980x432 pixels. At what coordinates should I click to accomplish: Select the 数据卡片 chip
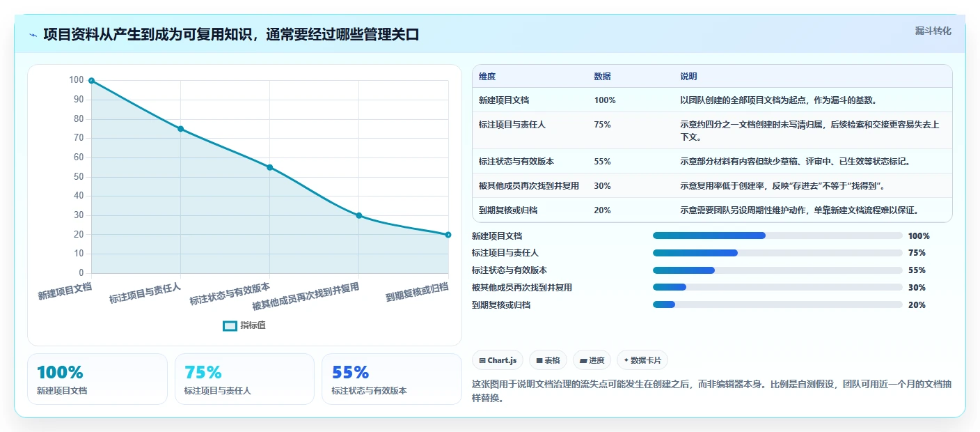click(x=642, y=360)
